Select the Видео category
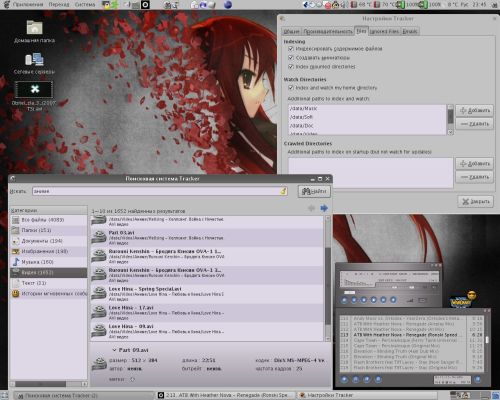Screen dimensions: 500x400 pos(49,273)
